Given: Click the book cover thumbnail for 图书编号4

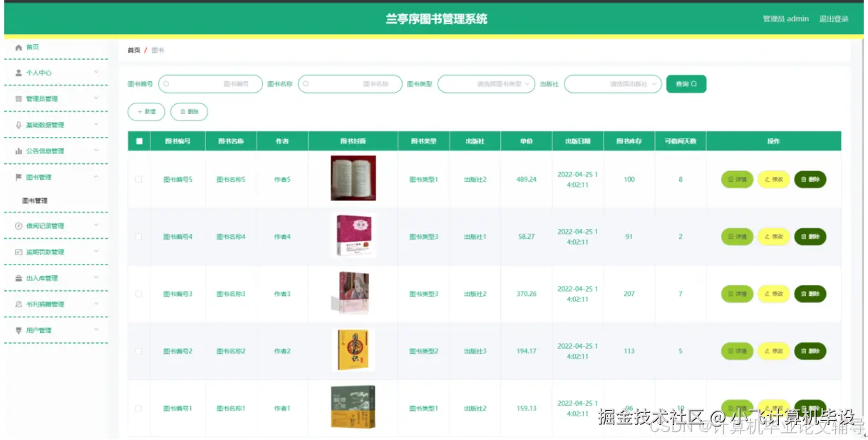Looking at the screenshot, I should [x=354, y=236].
